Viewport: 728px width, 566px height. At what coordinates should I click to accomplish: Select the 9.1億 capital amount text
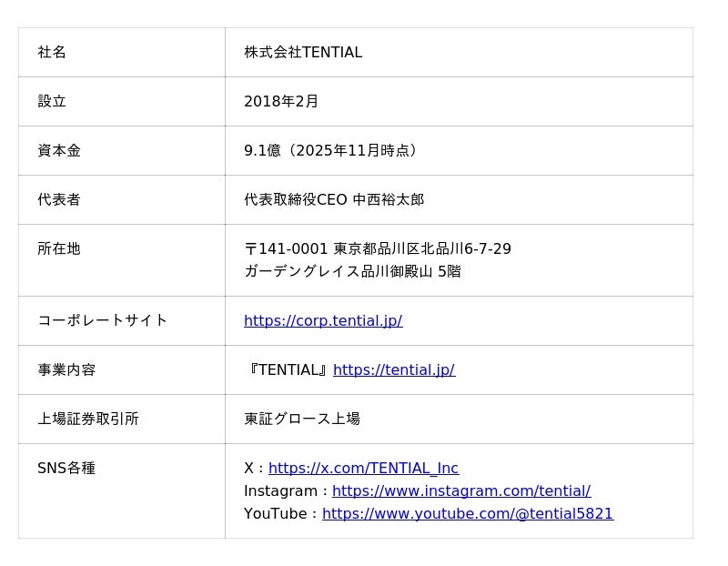(x=262, y=150)
